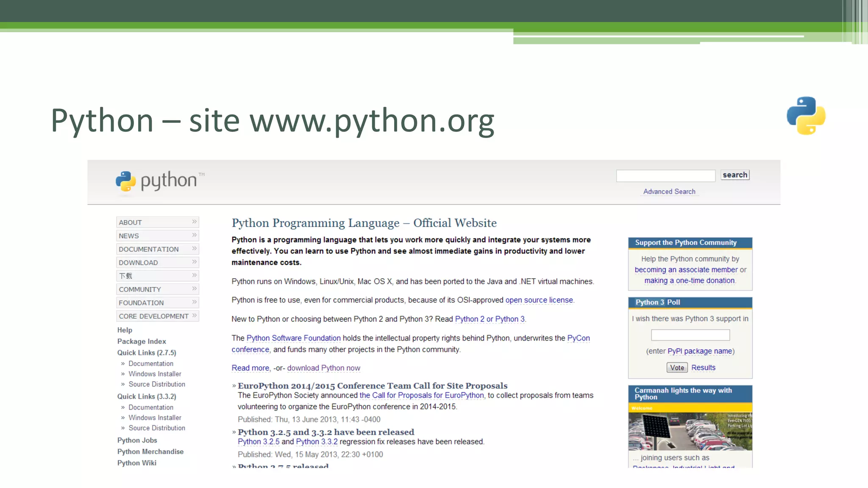Open the Python Jobs link
This screenshot has width=868, height=488.
click(x=137, y=441)
